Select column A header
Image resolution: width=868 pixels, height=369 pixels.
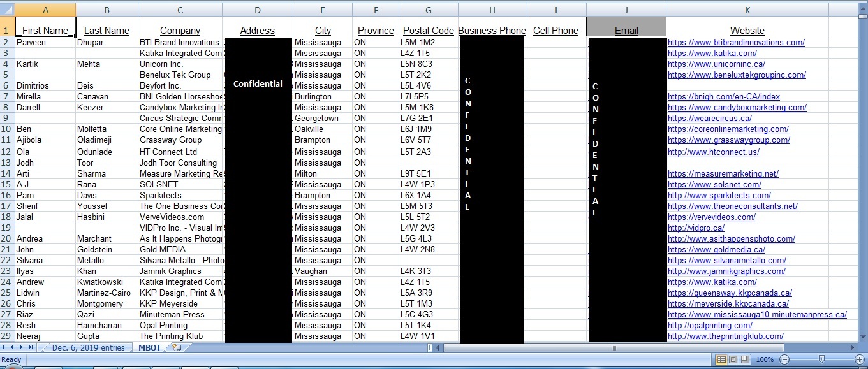point(45,10)
